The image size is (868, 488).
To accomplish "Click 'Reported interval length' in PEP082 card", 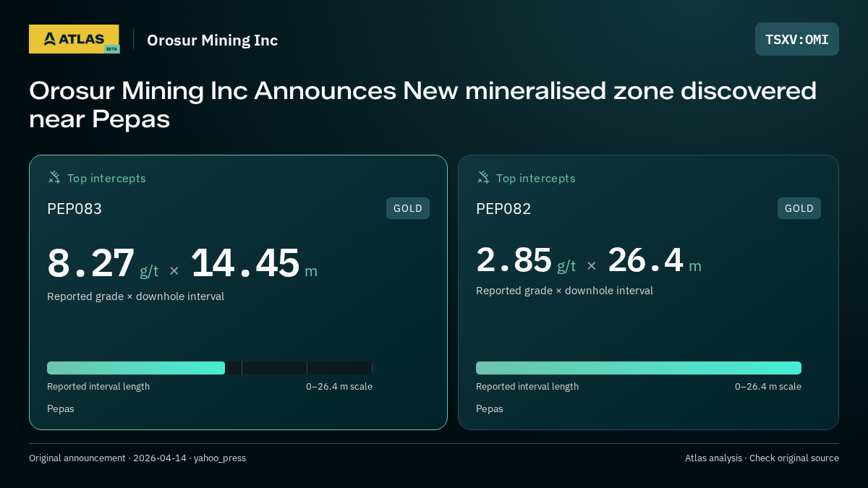I will coord(527,387).
